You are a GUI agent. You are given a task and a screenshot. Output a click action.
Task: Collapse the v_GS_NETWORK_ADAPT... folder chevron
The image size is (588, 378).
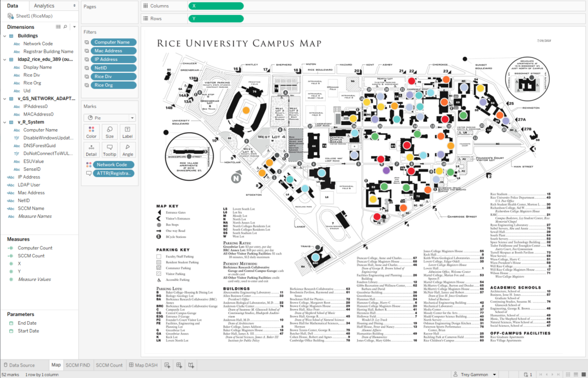click(5, 99)
